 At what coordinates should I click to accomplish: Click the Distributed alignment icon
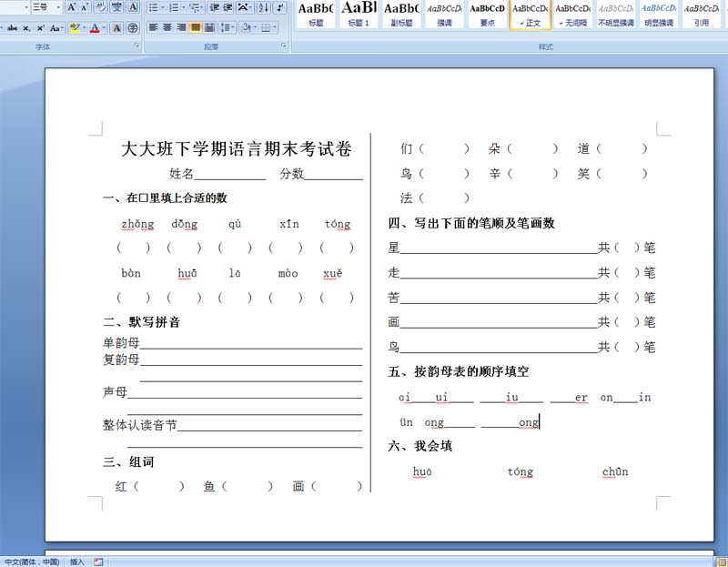(210, 28)
